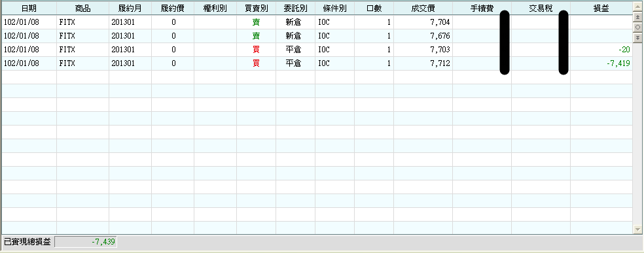Click the red 買 in the 7,712 row
Viewport: 644px width, 253px height.
click(x=256, y=63)
